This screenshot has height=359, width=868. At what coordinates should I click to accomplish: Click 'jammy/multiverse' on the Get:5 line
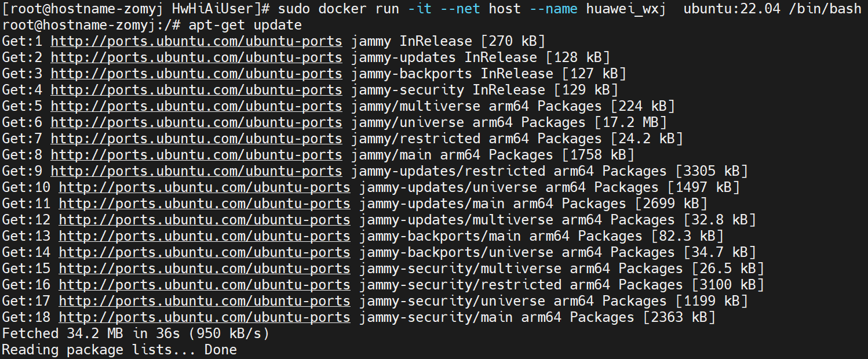coord(415,106)
